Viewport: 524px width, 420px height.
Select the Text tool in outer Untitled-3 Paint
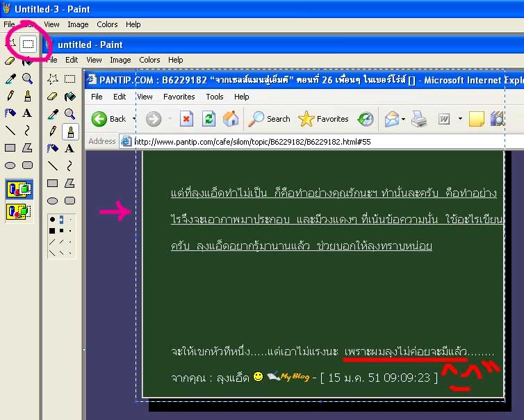(x=27, y=113)
